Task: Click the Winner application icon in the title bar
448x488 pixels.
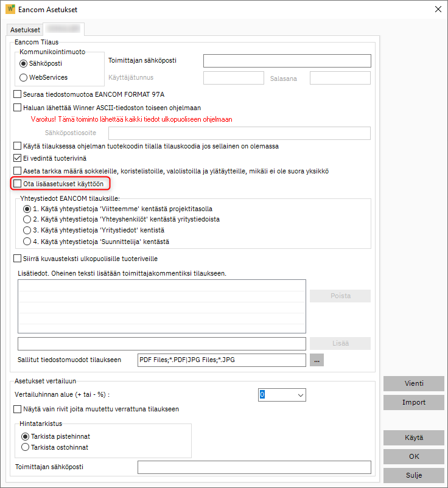Action: click(x=10, y=10)
